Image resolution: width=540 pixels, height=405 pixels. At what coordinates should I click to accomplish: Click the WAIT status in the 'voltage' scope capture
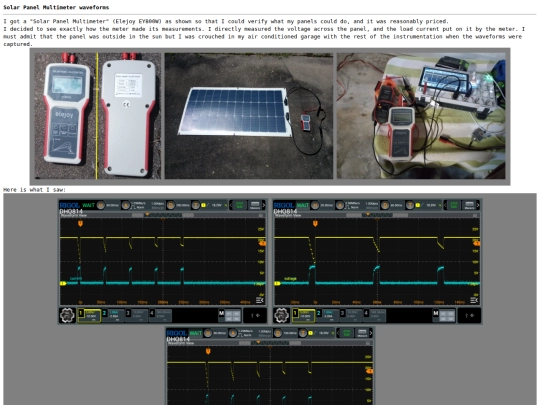303,205
